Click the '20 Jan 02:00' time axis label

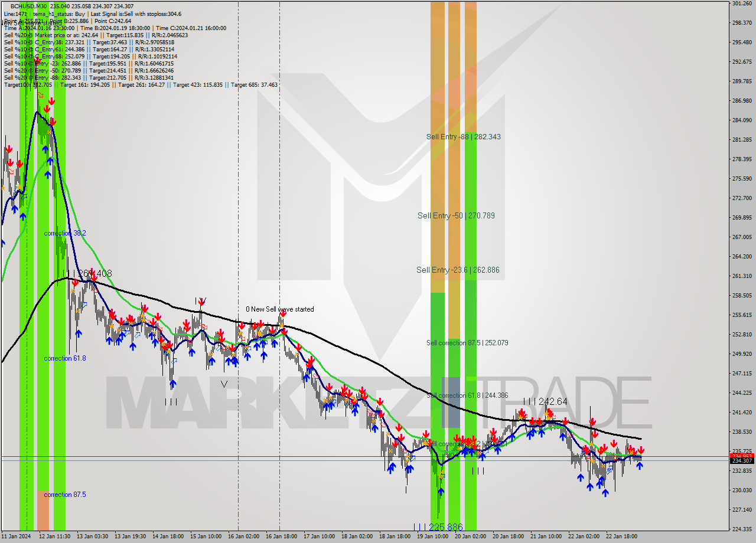tap(470, 537)
